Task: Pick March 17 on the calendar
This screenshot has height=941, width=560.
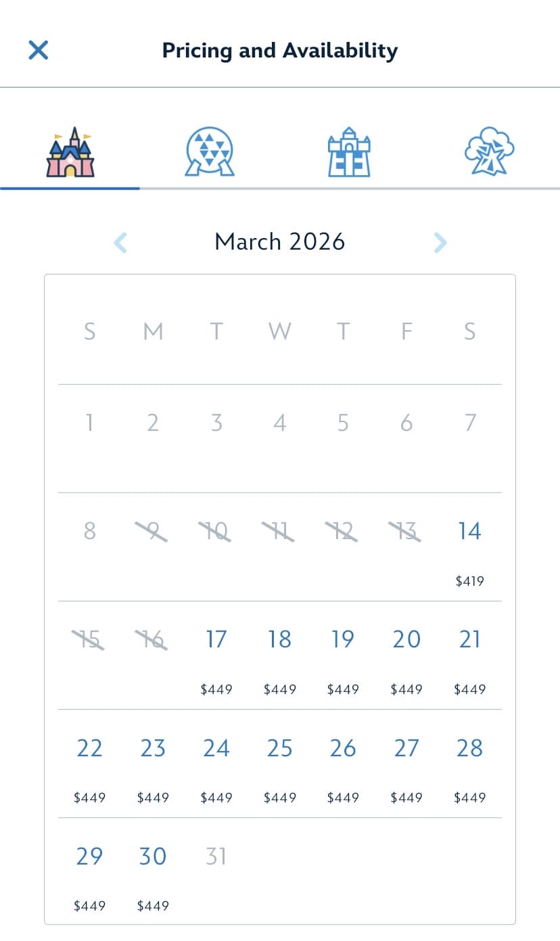Action: 216,639
